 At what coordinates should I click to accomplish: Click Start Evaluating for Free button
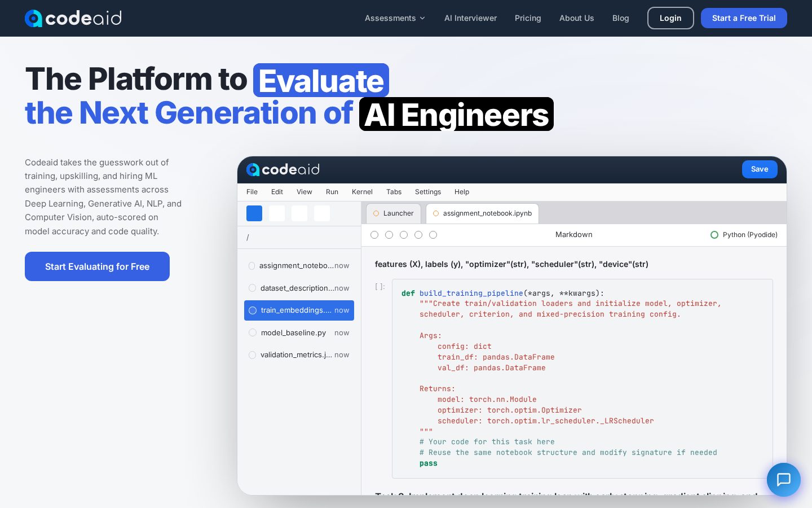(97, 266)
